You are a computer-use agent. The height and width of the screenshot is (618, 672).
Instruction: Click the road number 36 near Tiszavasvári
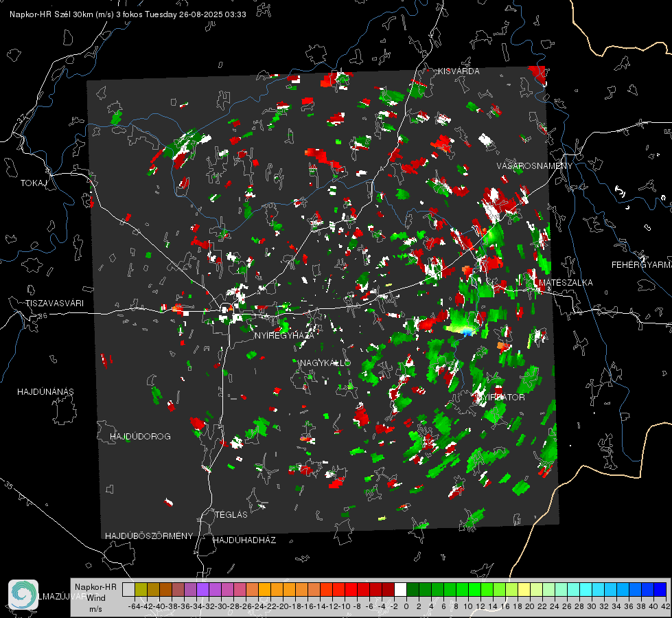point(43,316)
